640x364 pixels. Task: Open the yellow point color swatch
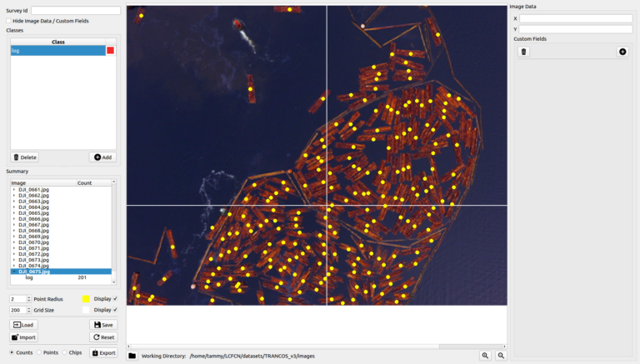86,298
